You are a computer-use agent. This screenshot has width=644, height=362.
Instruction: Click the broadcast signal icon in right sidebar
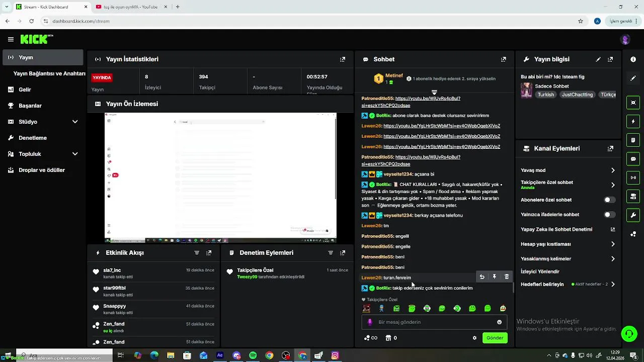click(633, 177)
